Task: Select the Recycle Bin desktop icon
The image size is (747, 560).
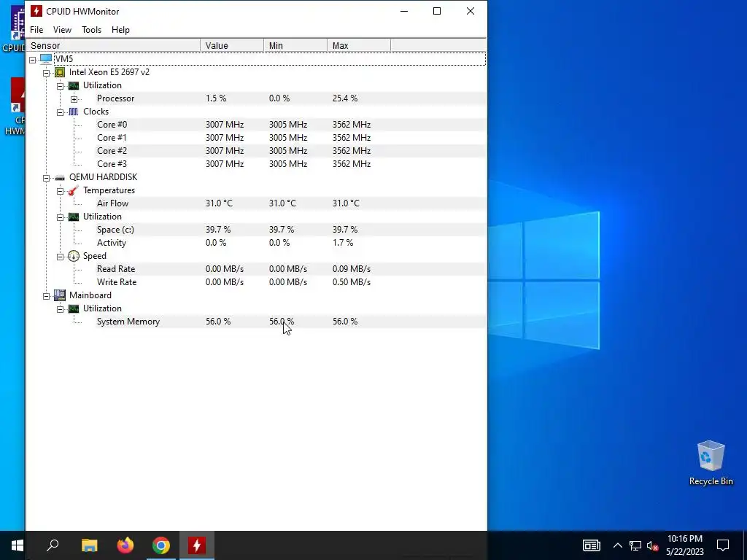Action: point(711,463)
